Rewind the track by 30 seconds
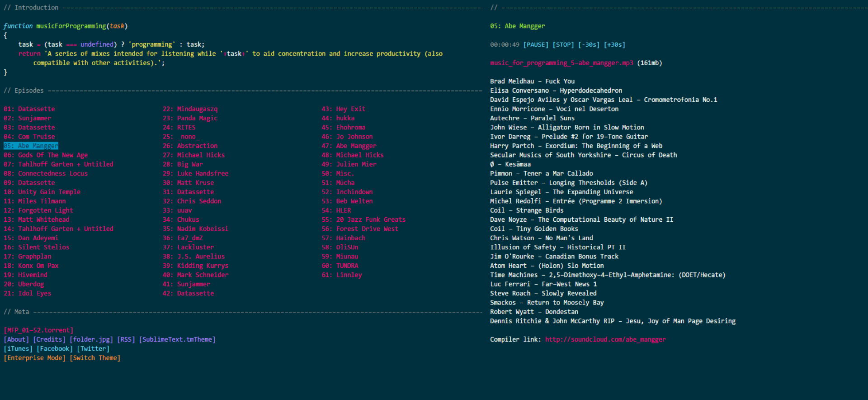This screenshot has height=400, width=868. [x=589, y=45]
